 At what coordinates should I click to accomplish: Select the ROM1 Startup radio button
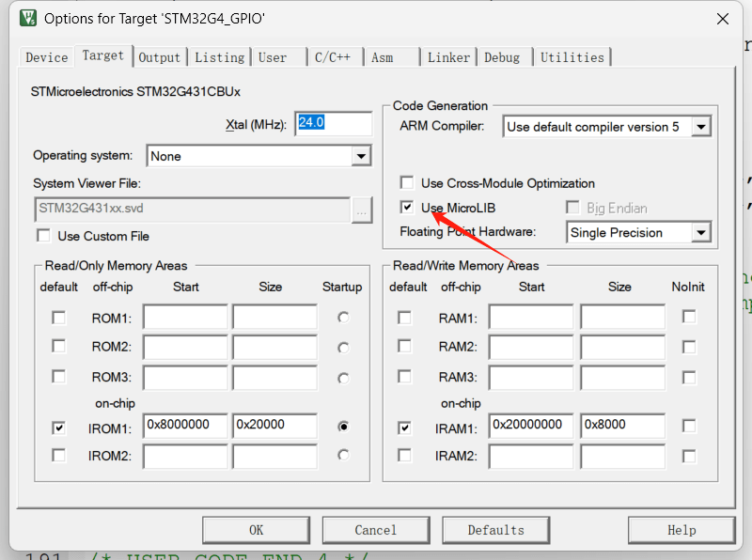[x=343, y=318]
